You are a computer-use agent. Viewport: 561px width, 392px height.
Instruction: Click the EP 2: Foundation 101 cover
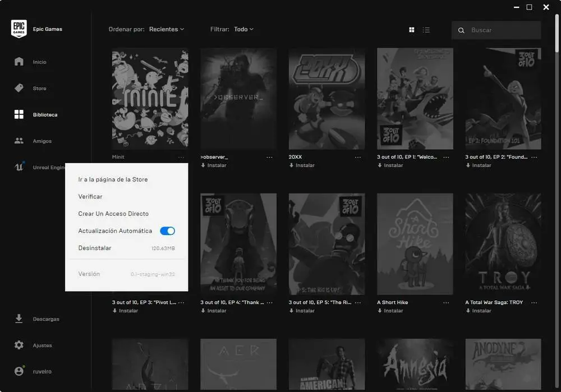(x=503, y=99)
